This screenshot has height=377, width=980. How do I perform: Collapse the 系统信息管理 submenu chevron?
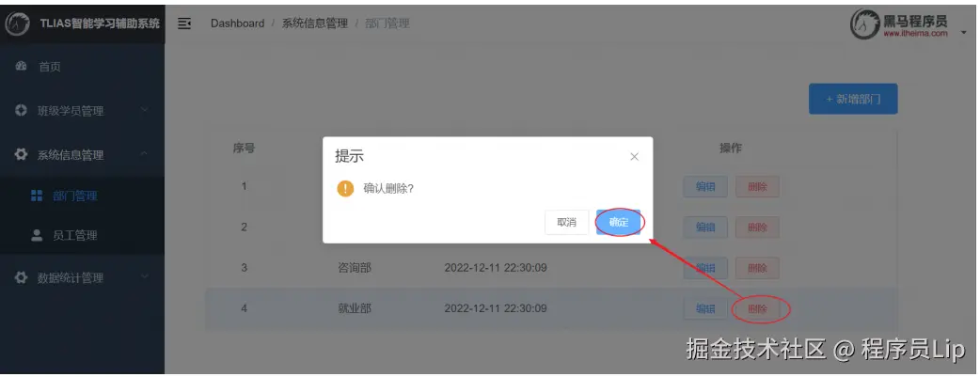tap(145, 154)
